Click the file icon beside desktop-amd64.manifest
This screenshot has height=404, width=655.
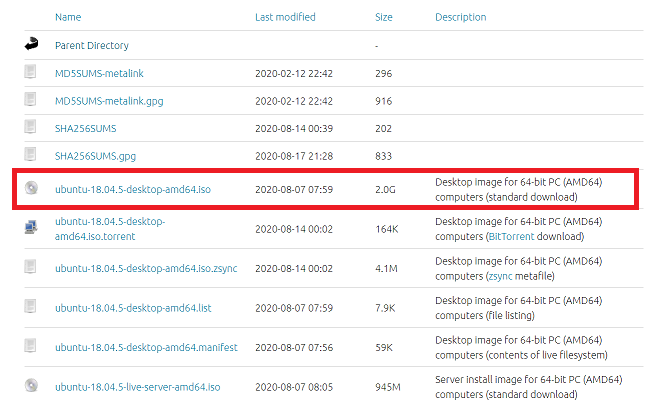click(30, 346)
